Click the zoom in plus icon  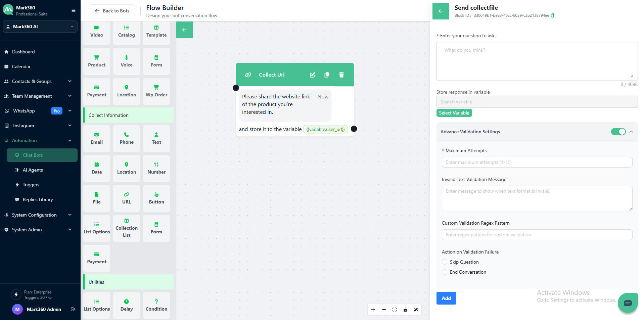click(373, 310)
